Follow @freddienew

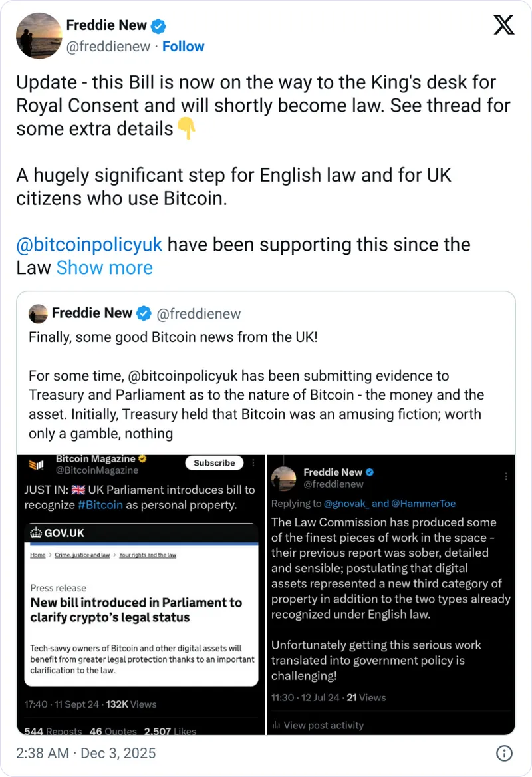tap(184, 46)
